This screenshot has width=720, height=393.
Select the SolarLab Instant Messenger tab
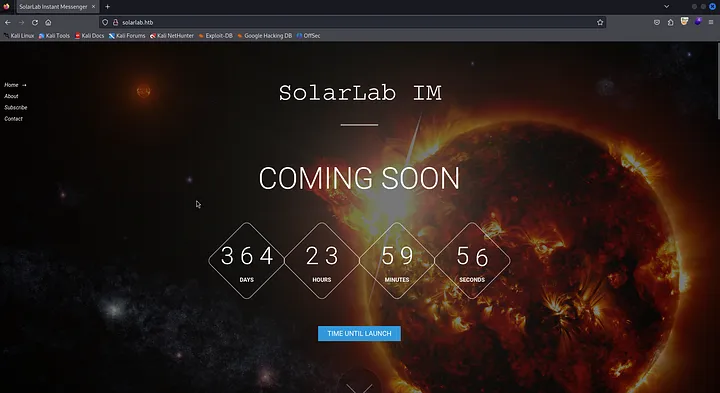click(x=57, y=7)
